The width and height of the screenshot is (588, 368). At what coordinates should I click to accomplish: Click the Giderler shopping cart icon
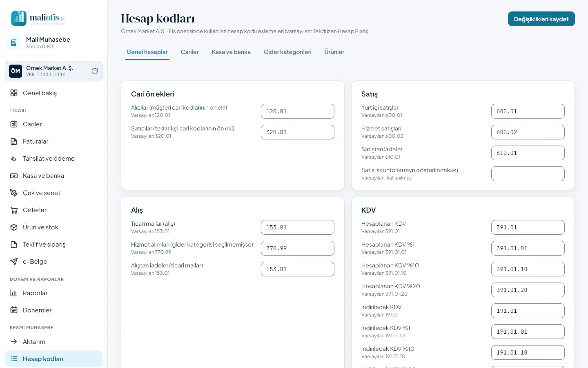[x=14, y=210]
